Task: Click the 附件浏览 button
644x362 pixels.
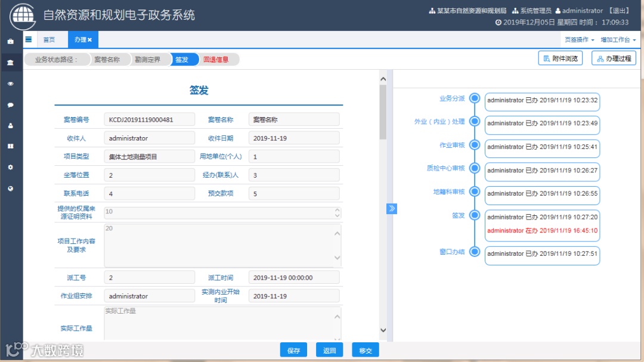Action: pos(560,58)
